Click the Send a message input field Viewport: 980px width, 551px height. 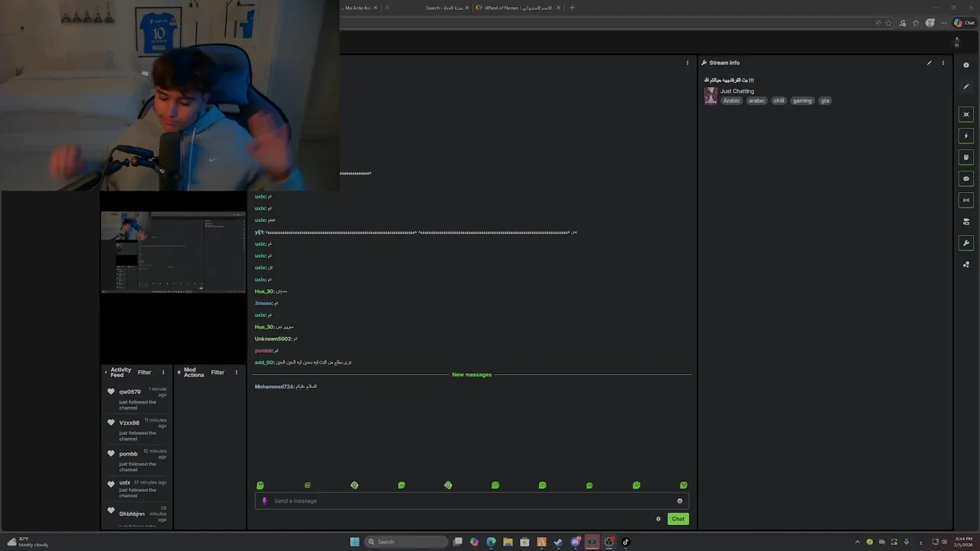pyautogui.click(x=472, y=501)
